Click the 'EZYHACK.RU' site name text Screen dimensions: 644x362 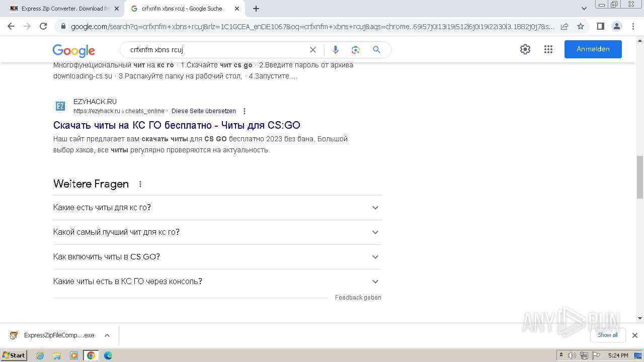(x=95, y=102)
